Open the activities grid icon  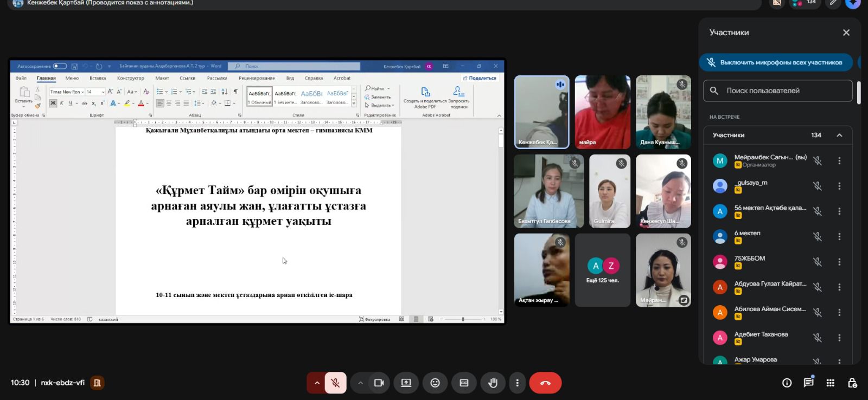pos(830,383)
